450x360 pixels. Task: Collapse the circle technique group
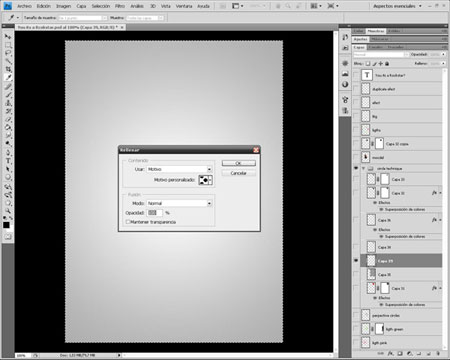[364, 168]
